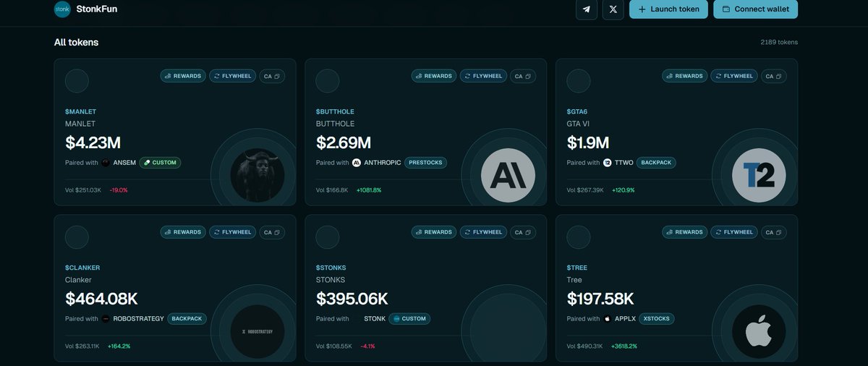Viewport: 868px width, 366px height.
Task: Click the 2189 tokens count text
Action: coord(779,42)
